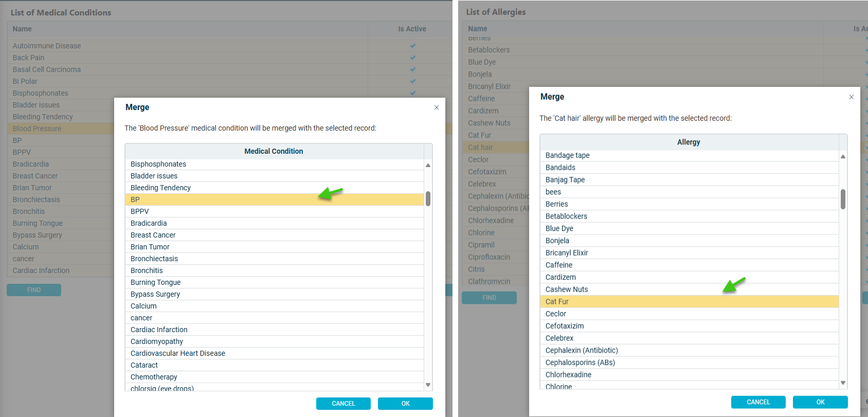The image size is (868, 417).
Task: Click OK in allergy Merge dialog
Action: click(x=820, y=402)
